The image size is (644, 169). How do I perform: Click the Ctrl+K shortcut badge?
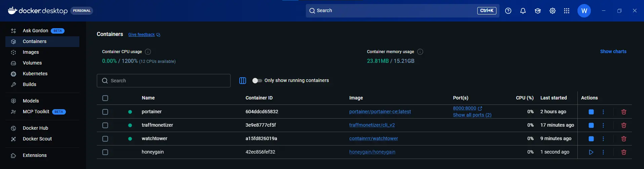[x=487, y=11]
